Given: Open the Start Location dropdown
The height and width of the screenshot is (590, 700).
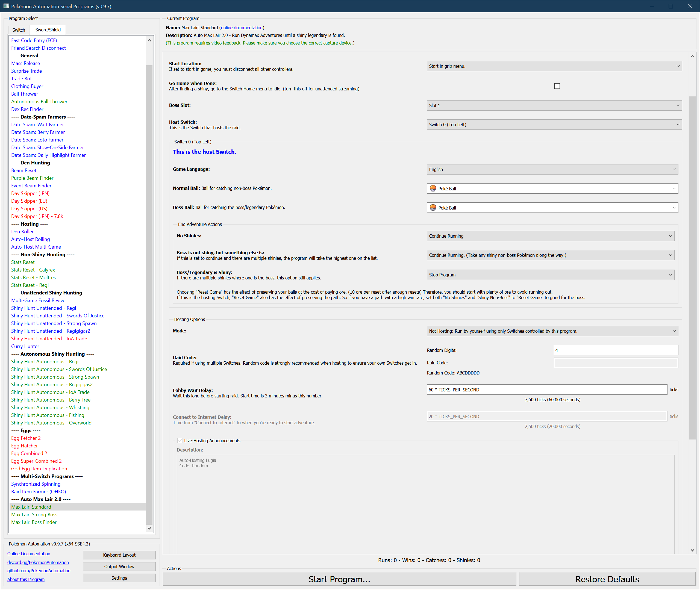Looking at the screenshot, I should point(554,66).
